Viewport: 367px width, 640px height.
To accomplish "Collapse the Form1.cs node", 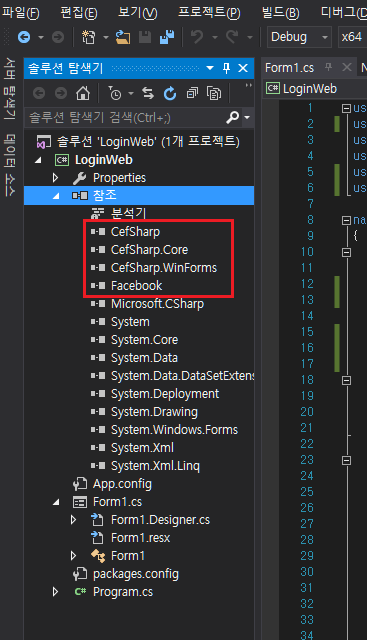I will click(56, 502).
